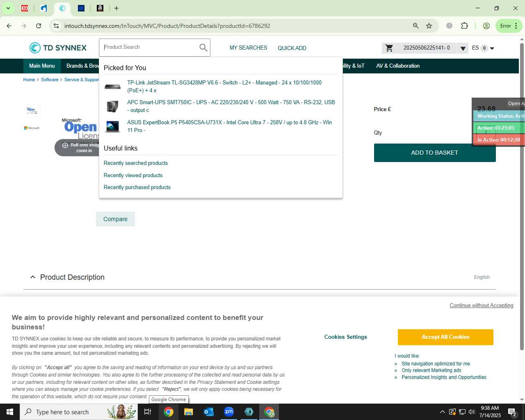Select the Open License product thumbnail
Screen dimensions: 525x420
pos(32,111)
